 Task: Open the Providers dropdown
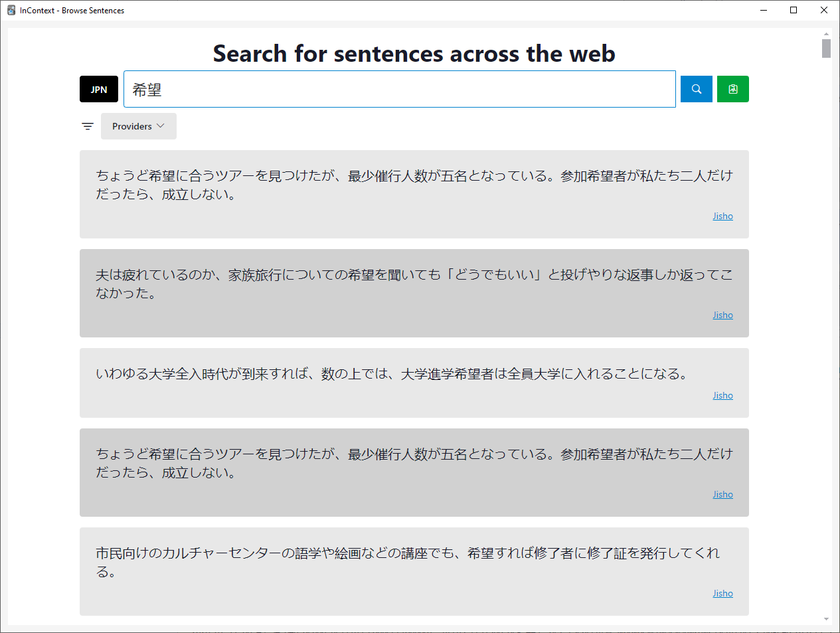pos(138,126)
